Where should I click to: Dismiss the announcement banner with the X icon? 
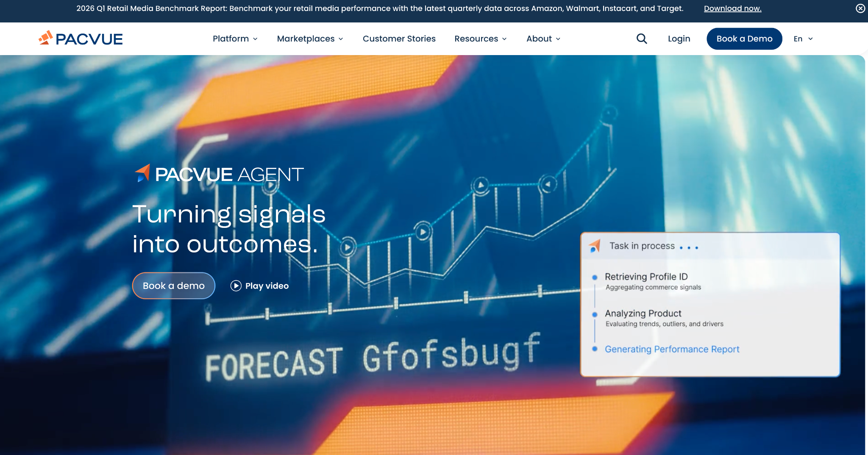860,8
